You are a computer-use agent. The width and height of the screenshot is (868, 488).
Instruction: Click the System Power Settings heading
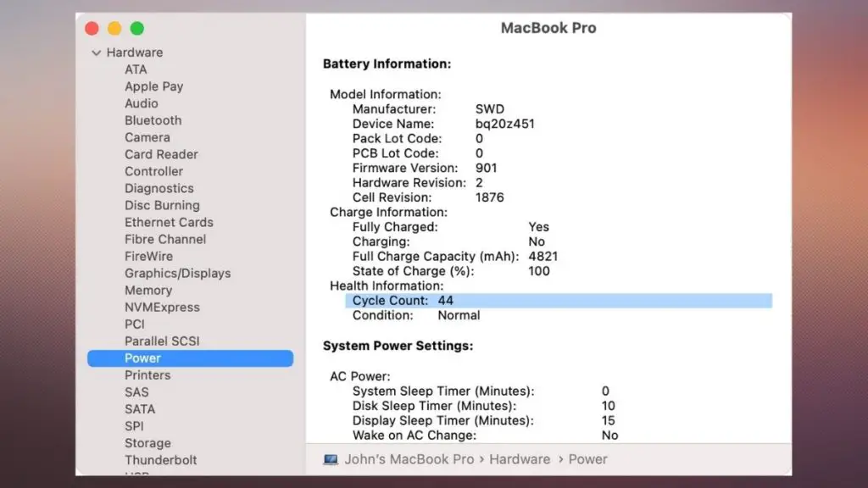pyautogui.click(x=398, y=346)
